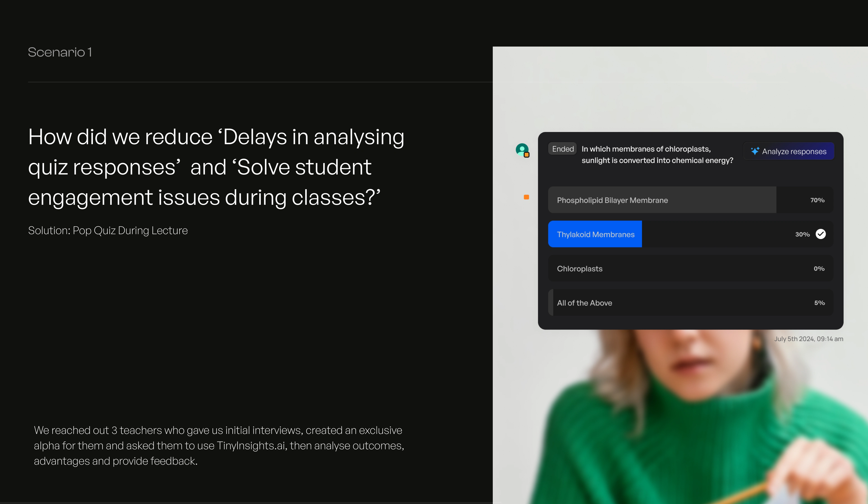Select the All of the Above option
This screenshot has width=868, height=504.
pos(690,302)
